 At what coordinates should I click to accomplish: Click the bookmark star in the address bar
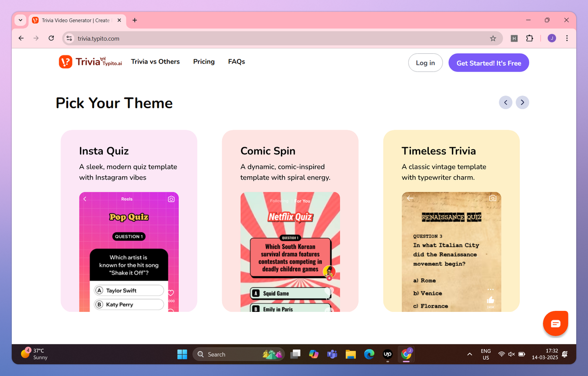[x=493, y=38]
